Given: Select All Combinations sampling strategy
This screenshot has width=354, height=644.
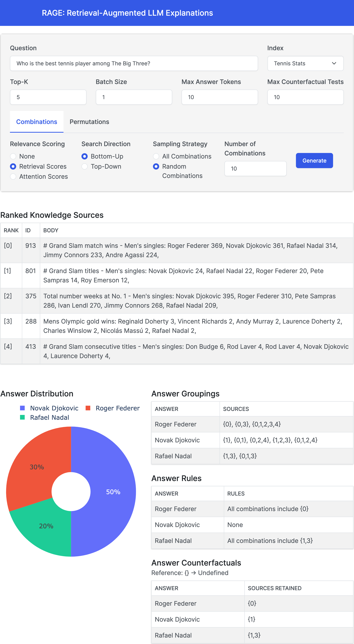Looking at the screenshot, I should [x=156, y=156].
